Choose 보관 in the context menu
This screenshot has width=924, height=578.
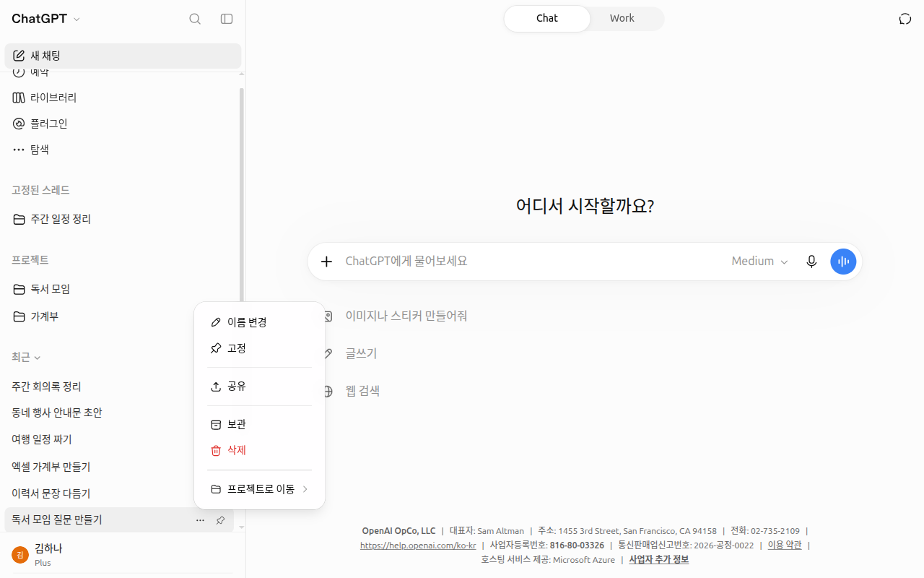pyautogui.click(x=259, y=424)
